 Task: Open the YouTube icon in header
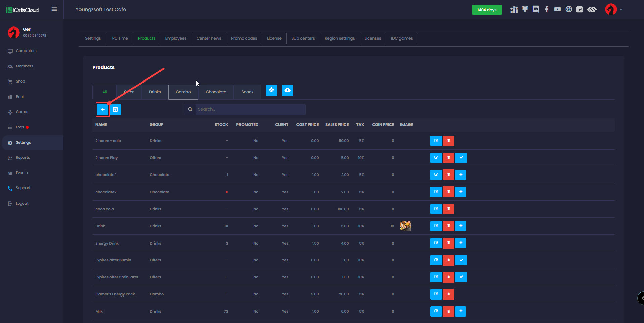click(x=557, y=9)
